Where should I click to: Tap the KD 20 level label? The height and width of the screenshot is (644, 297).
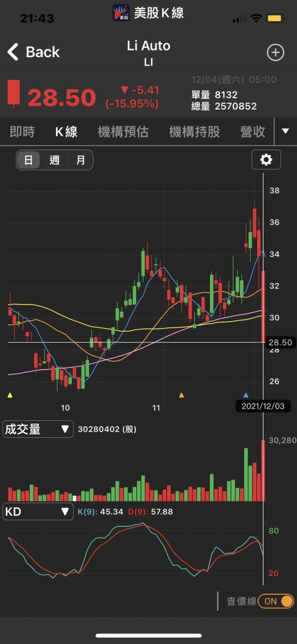coord(274,573)
